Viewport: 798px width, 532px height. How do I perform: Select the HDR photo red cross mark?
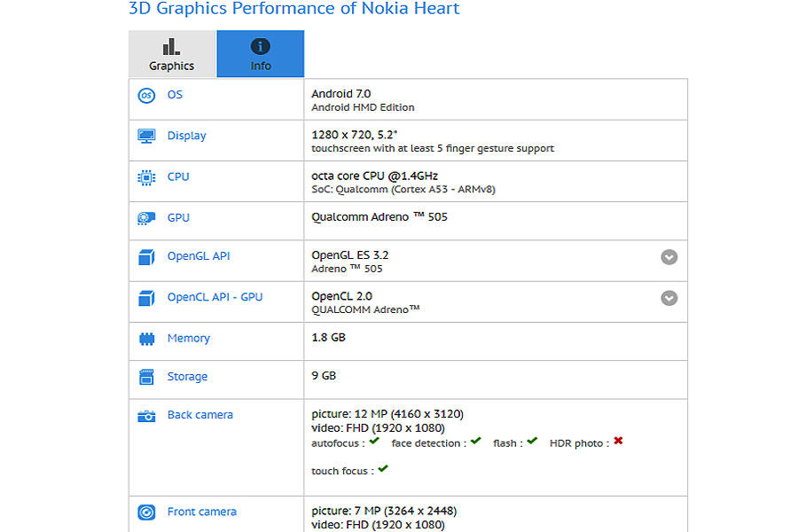(x=618, y=442)
